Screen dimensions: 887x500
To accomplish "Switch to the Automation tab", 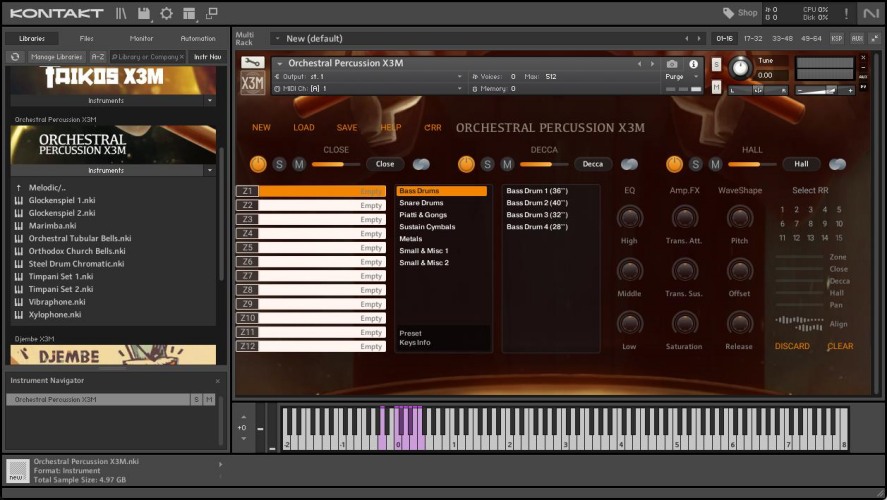I will click(x=197, y=38).
